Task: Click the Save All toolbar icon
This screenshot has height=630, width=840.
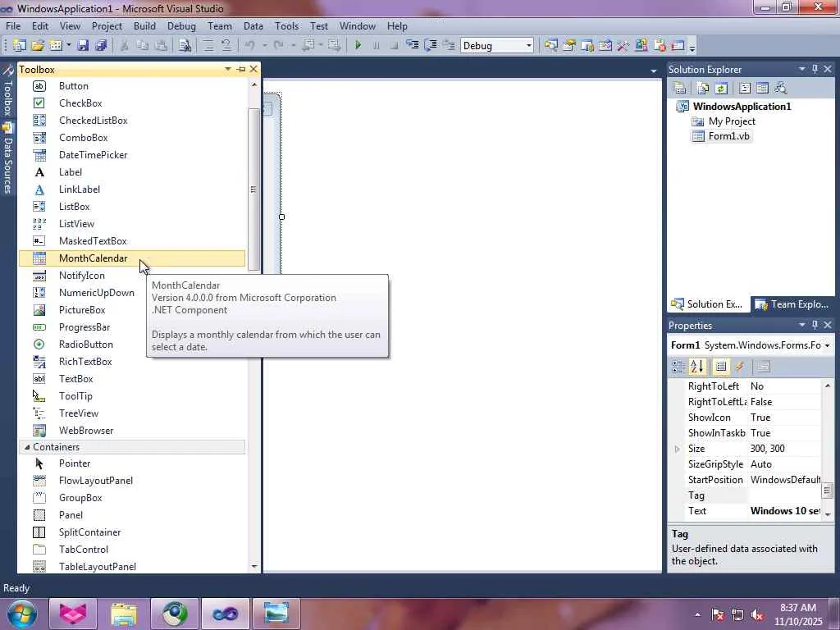Action: click(101, 46)
